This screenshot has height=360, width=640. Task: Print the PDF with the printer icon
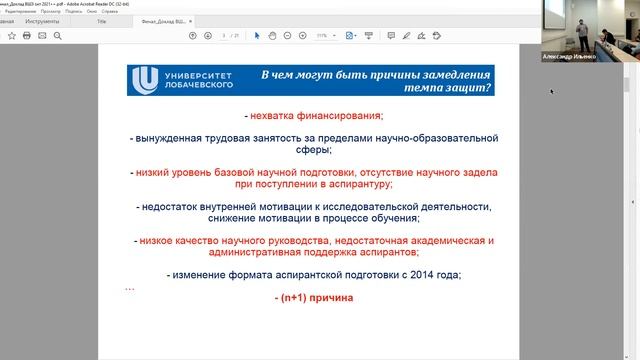27,36
